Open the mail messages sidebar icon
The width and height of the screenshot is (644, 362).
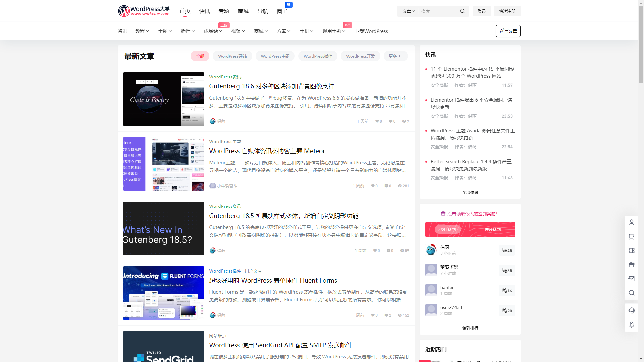[x=631, y=279]
